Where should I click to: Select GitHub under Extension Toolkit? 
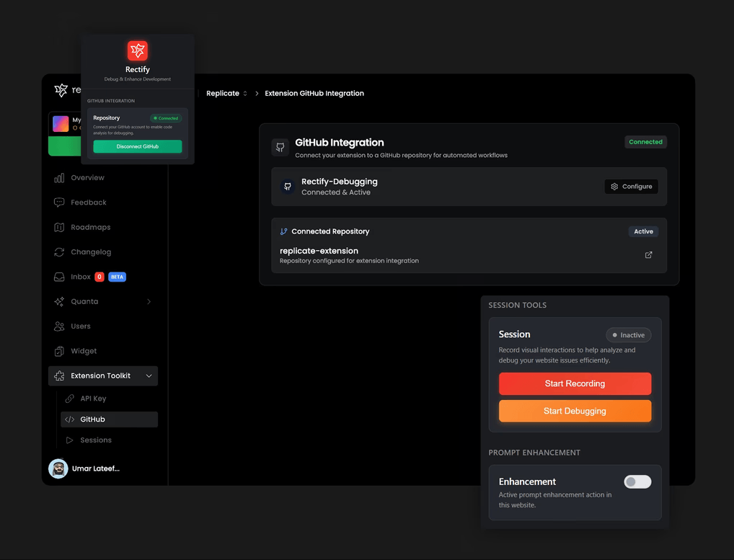click(x=109, y=419)
